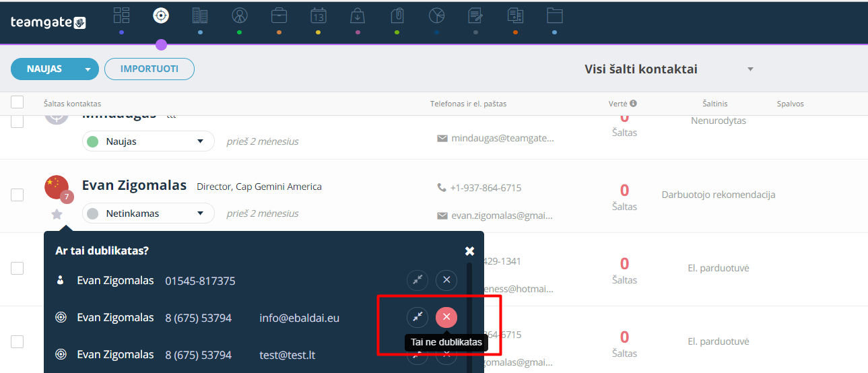Check the Evan Zigomalas row checkbox
Screen dimensions: 868x373
point(18,195)
